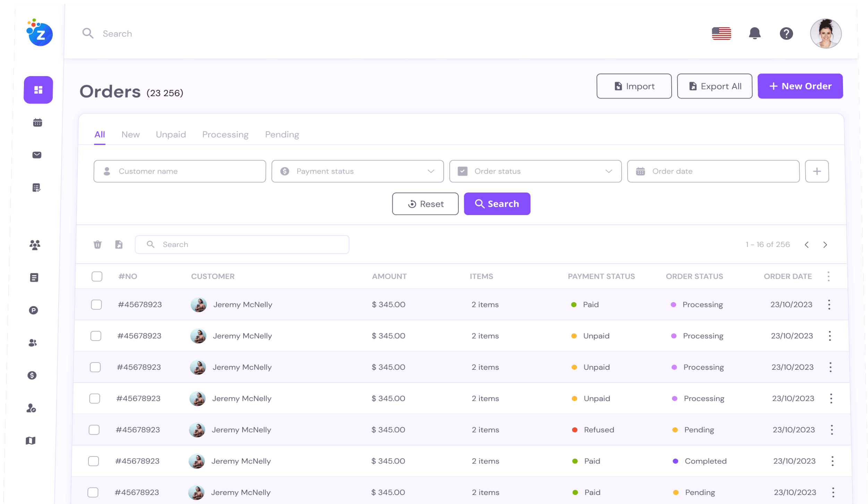Viewport: 868px width, 504px height.
Task: Open the people group icon in sidebar
Action: [x=35, y=245]
